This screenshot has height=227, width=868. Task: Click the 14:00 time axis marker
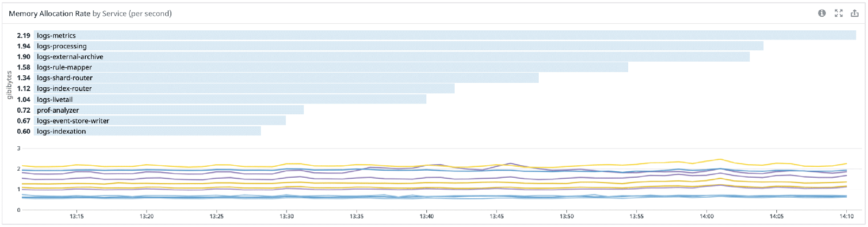pyautogui.click(x=706, y=216)
